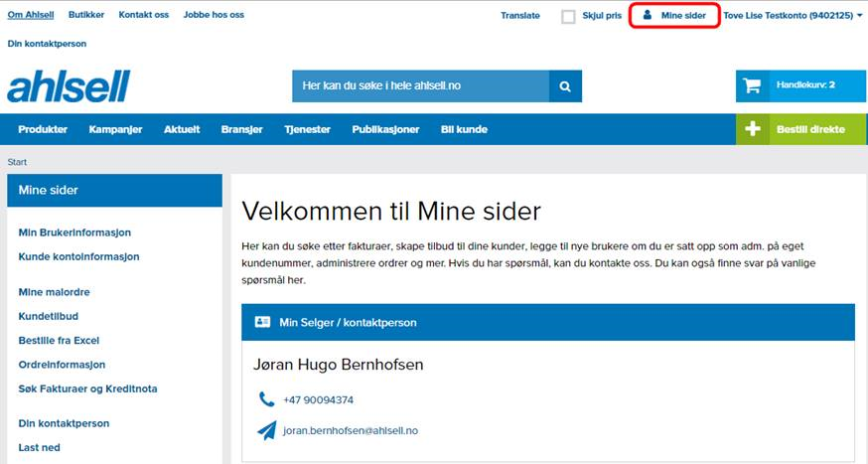868x464 pixels.
Task: Open the Bli kunde menu item
Action: [x=464, y=129]
